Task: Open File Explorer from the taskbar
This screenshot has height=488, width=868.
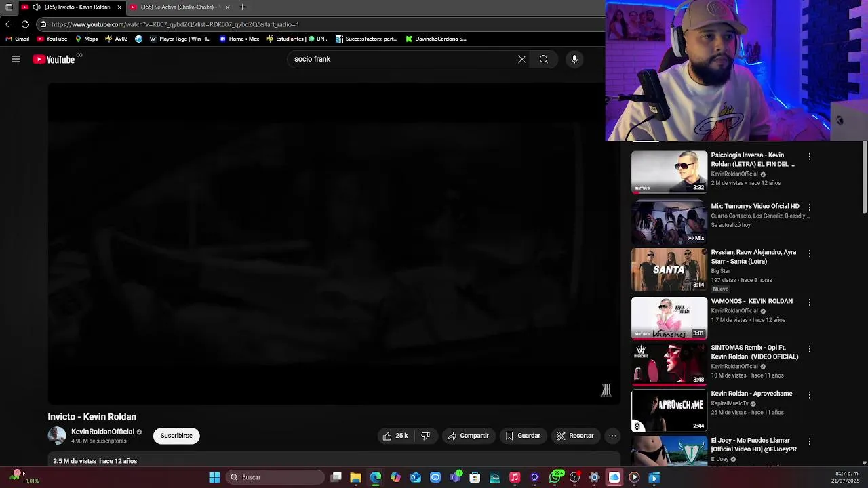Action: (355, 477)
